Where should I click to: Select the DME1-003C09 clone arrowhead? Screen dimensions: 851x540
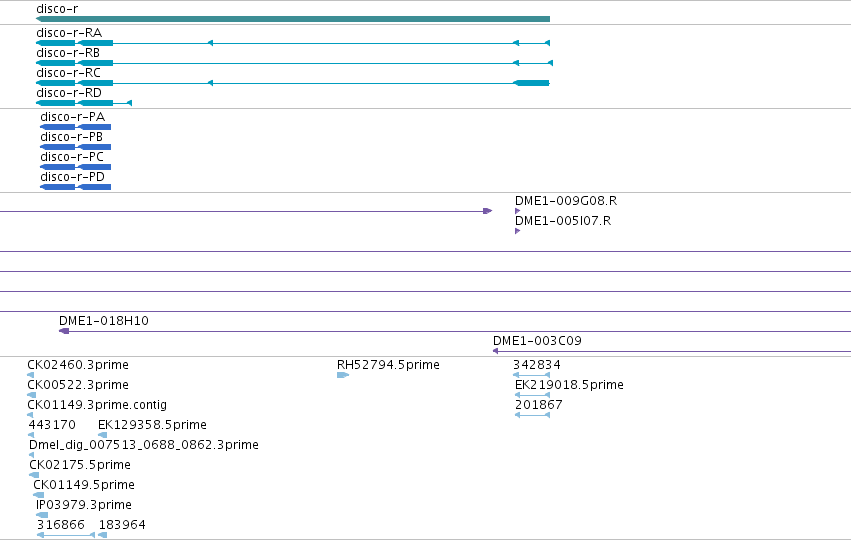[x=496, y=351]
